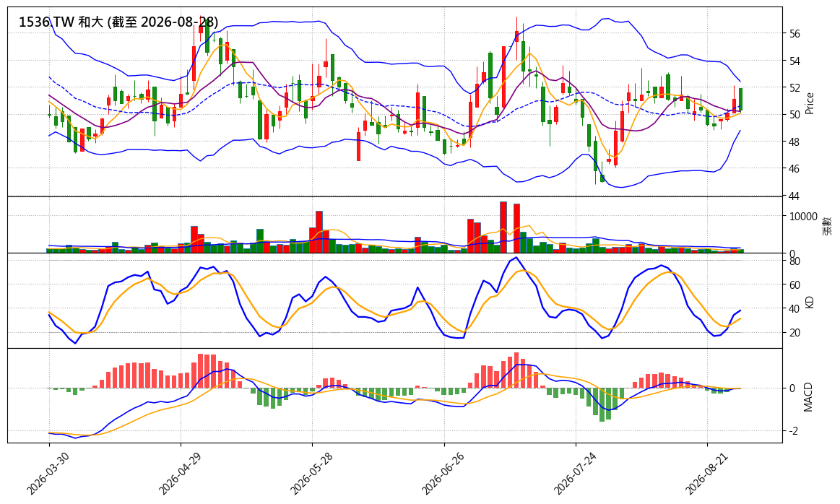Click the KD tick value 60
This screenshot has height=504, width=840.
[794, 285]
